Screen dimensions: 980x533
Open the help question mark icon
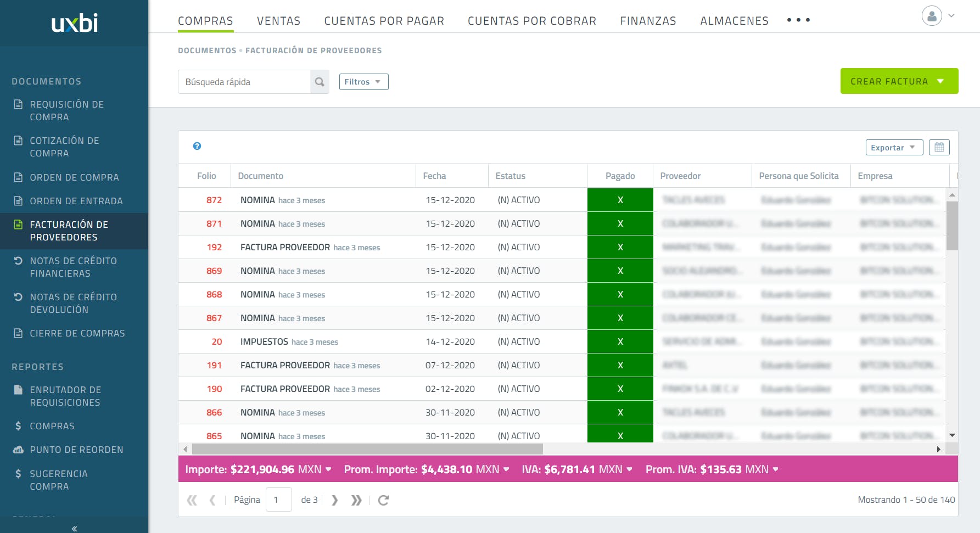[x=197, y=146]
